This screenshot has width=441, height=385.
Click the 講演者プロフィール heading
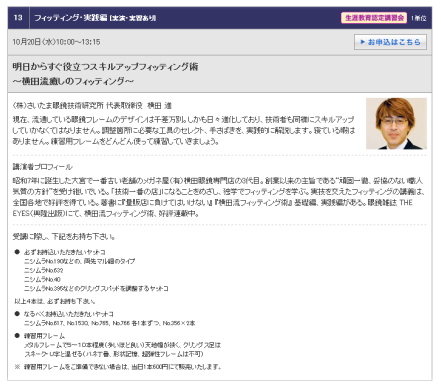tap(42, 167)
